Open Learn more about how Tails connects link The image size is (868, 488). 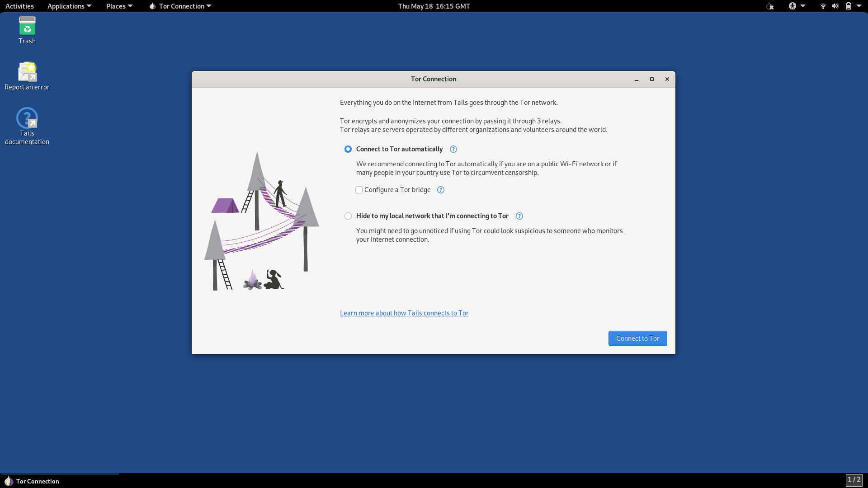click(404, 313)
